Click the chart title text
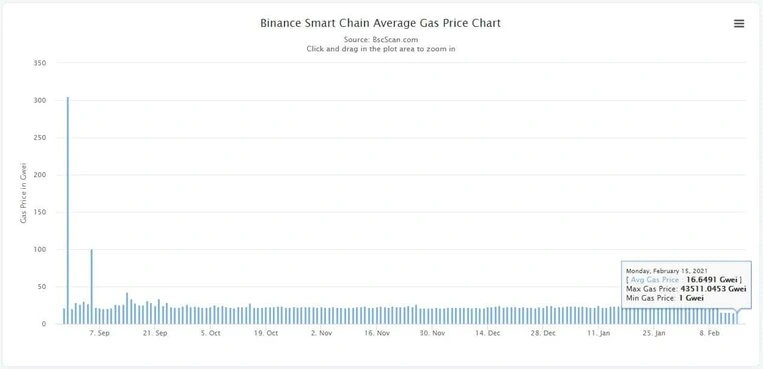Screen dimensions: 763x369 coord(380,23)
